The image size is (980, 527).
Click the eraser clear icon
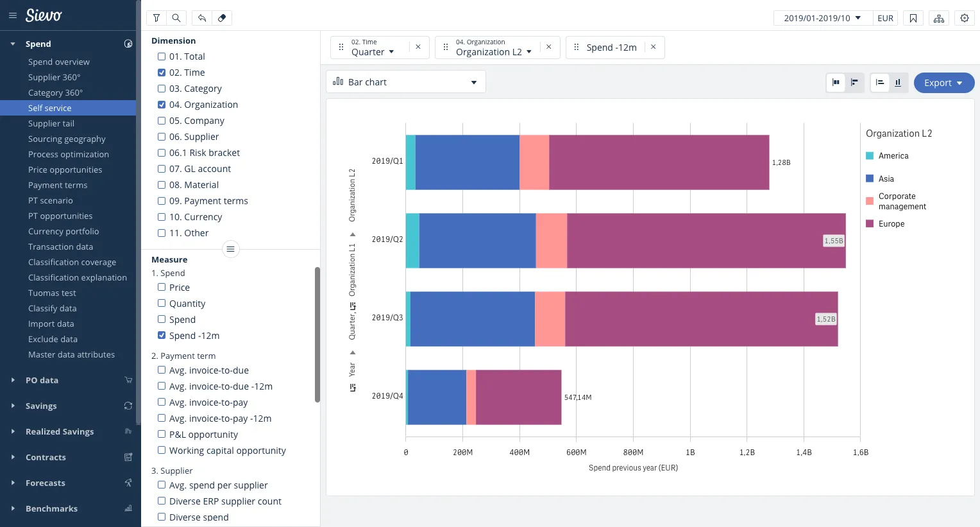(x=222, y=18)
